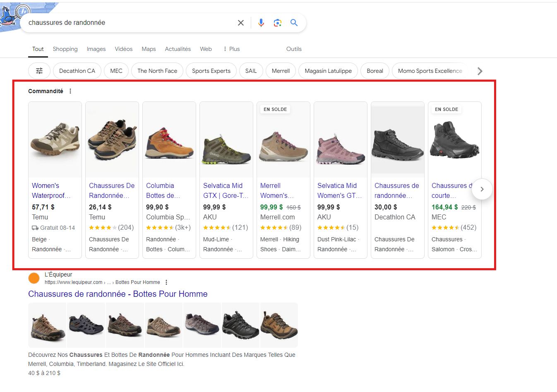The image size is (557, 392).
Task: Advance the sponsored products carousel
Action: tap(482, 189)
